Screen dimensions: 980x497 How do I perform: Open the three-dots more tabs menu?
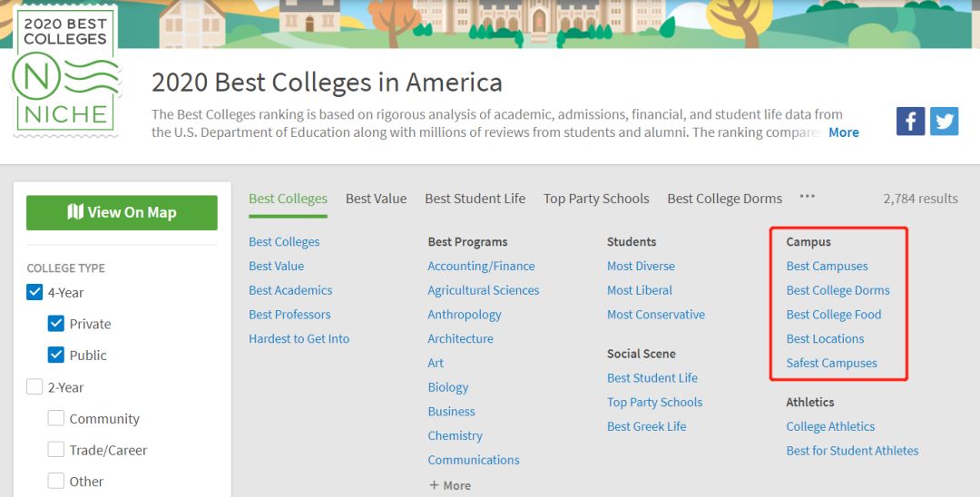click(x=807, y=197)
